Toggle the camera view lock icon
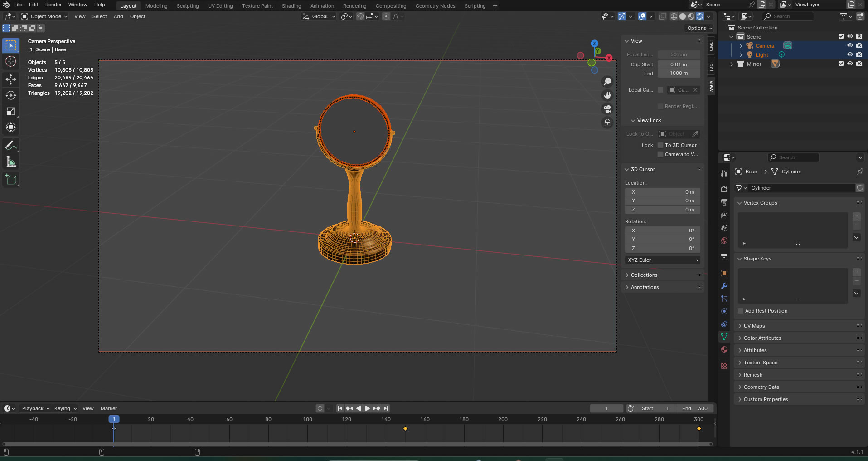Image resolution: width=868 pixels, height=461 pixels. coord(607,123)
